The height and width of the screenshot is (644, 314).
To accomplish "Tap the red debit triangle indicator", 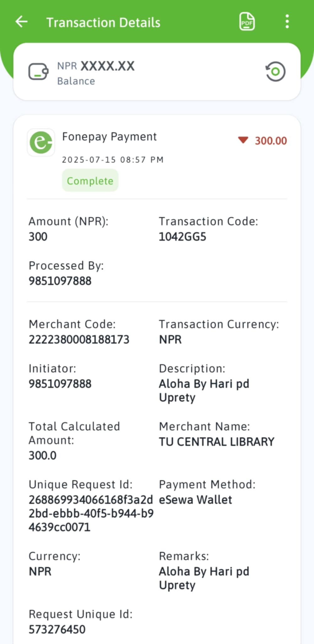I will (243, 140).
